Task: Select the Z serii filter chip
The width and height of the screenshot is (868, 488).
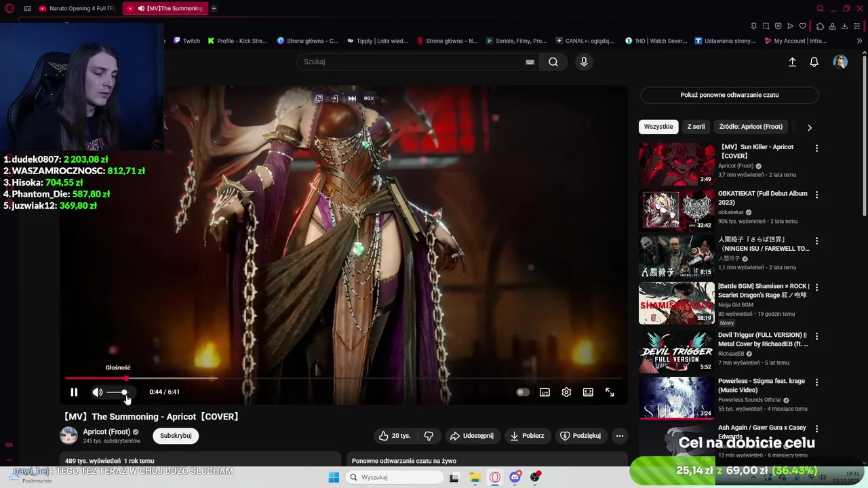Action: (x=696, y=127)
